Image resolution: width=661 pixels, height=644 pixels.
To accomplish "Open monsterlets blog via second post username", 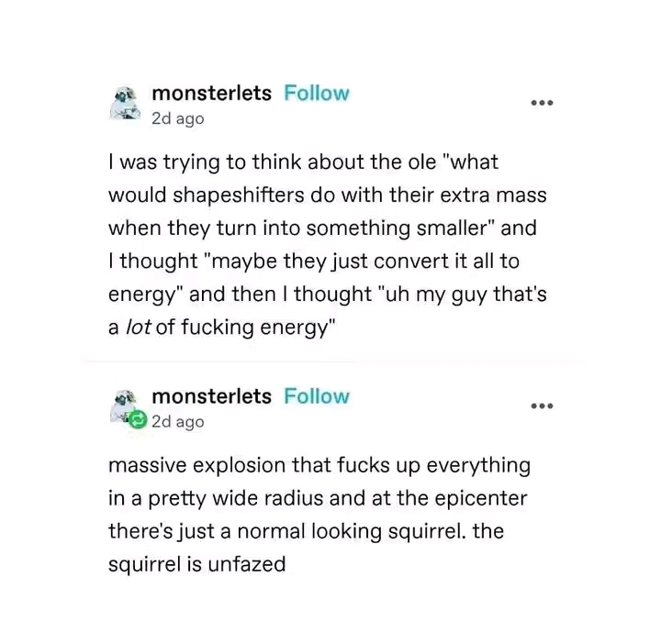I will (212, 396).
